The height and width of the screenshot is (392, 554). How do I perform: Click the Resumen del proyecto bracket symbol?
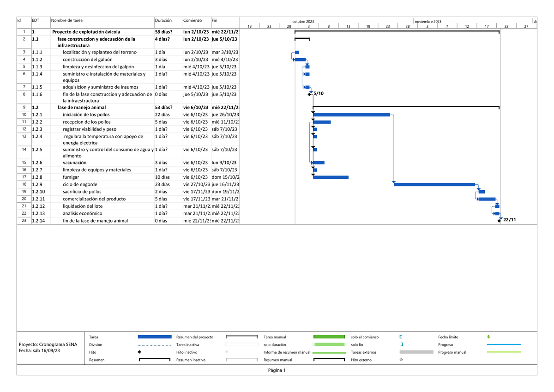point(242,337)
